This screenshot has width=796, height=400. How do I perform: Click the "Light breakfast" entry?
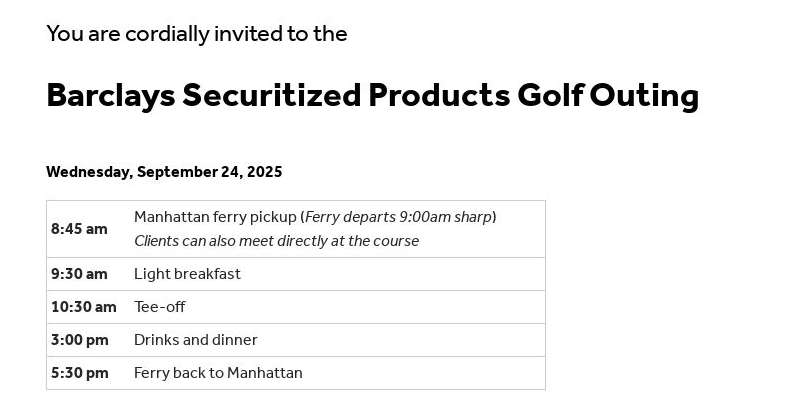click(x=187, y=274)
